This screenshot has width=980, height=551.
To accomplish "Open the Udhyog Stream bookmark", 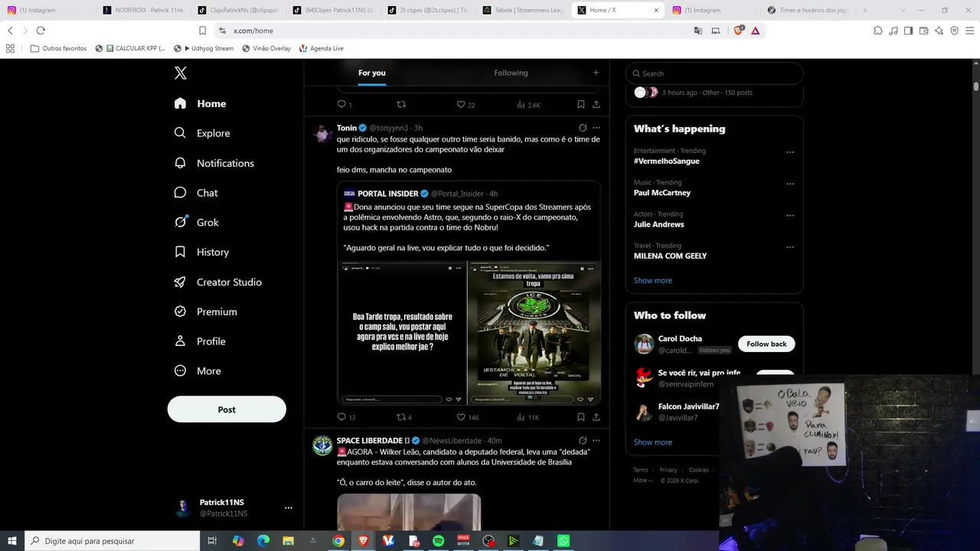I will pos(204,48).
